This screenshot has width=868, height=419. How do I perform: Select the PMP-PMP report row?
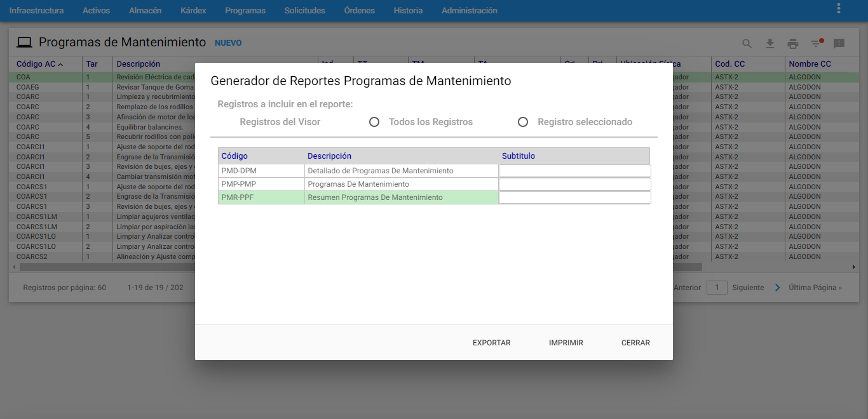tap(434, 184)
